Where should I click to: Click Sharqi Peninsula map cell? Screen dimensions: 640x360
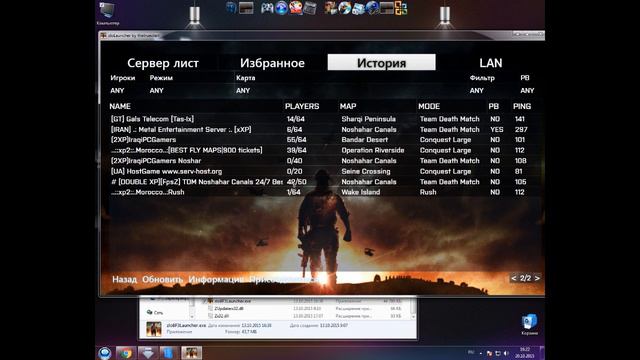[x=369, y=119]
